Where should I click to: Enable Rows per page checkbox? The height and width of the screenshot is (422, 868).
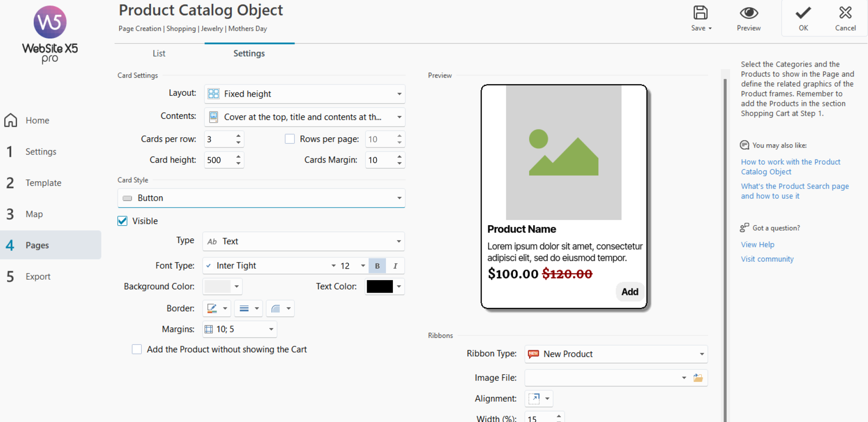pyautogui.click(x=290, y=139)
